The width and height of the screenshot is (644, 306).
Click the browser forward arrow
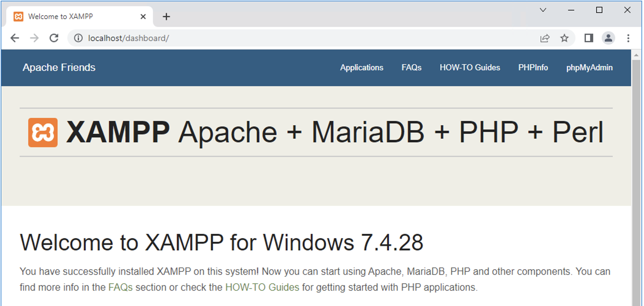[x=34, y=38]
